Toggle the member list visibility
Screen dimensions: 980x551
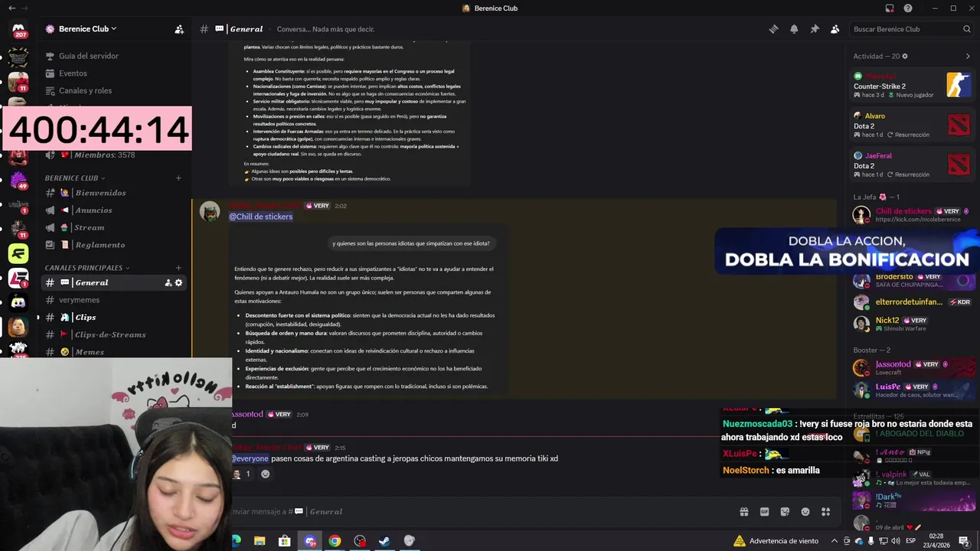pyautogui.click(x=835, y=29)
